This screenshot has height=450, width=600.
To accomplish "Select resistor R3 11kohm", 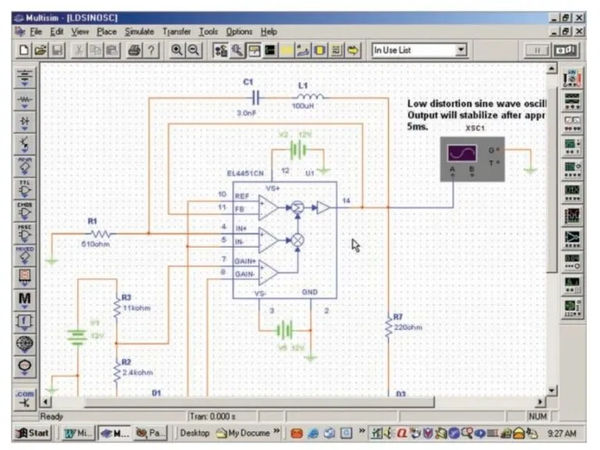I will coord(117,309).
